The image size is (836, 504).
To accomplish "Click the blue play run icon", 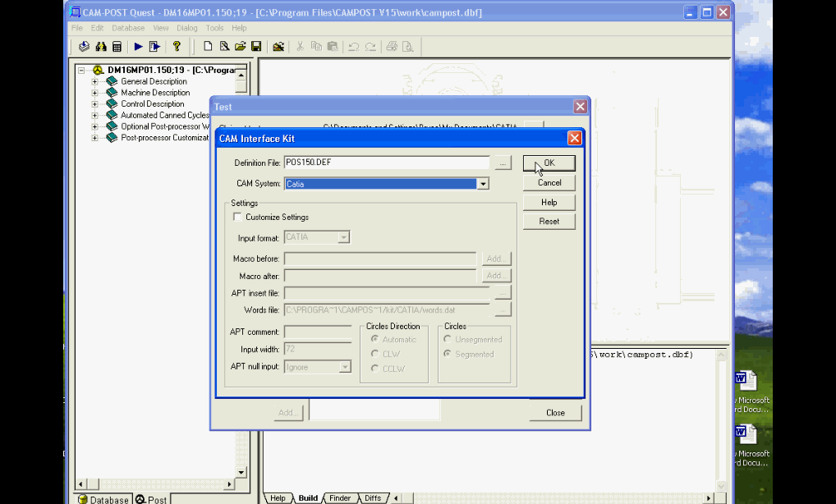I will [138, 46].
